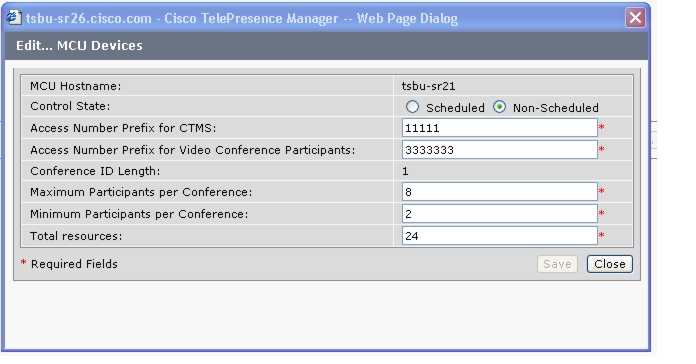696x364 pixels.
Task: Click the 'Conference ID Length:' label
Action: click(x=95, y=171)
